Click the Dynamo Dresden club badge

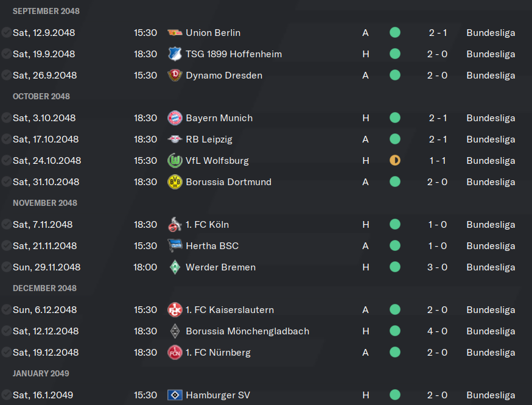tap(175, 75)
